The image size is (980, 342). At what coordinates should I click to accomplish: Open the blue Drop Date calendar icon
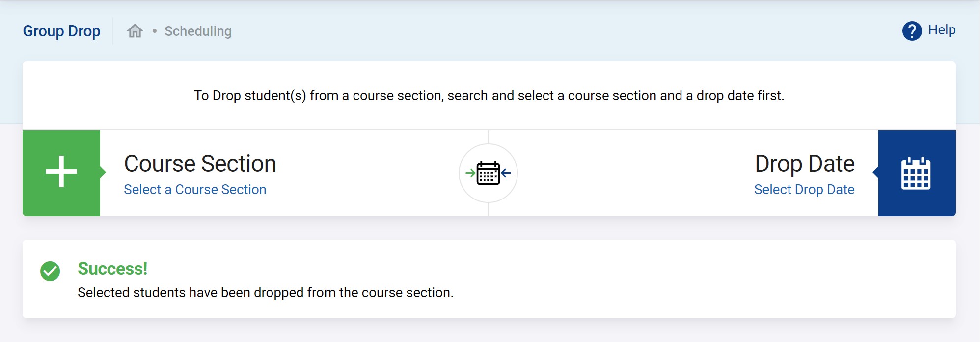[x=916, y=173]
